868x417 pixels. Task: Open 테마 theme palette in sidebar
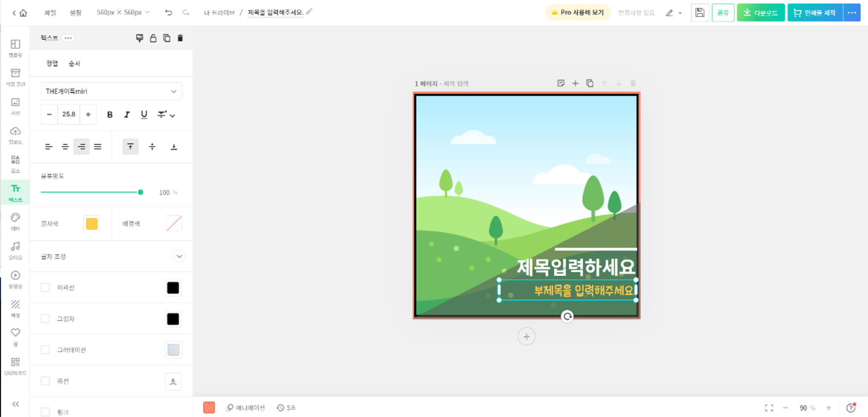(x=15, y=222)
